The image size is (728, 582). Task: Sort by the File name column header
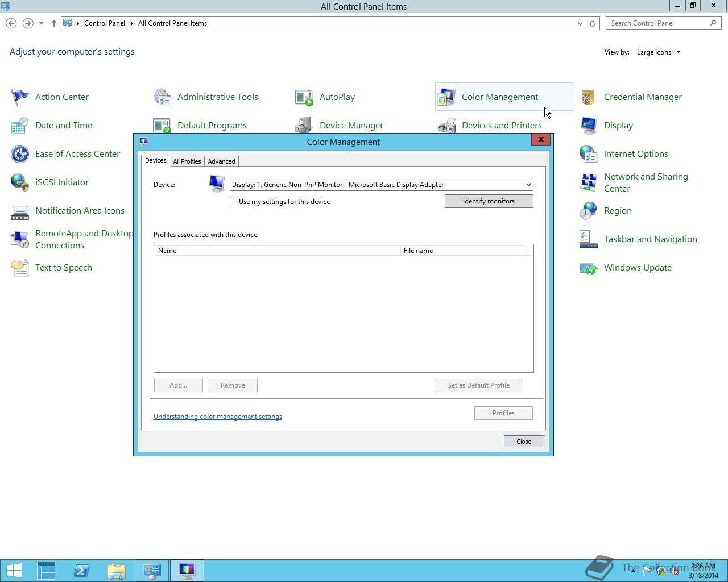pos(461,251)
